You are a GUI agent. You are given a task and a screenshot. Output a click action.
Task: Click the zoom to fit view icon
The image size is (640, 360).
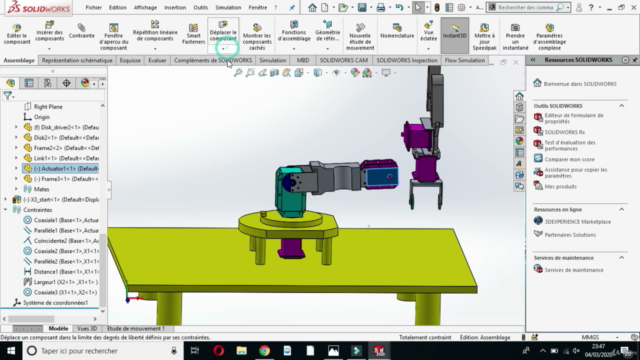tap(238, 73)
